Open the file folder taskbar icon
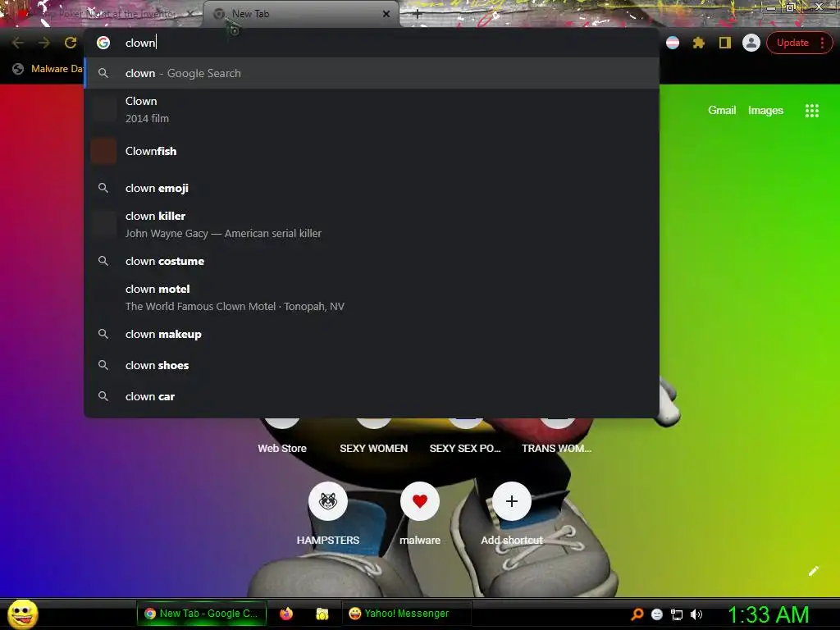 pyautogui.click(x=322, y=614)
